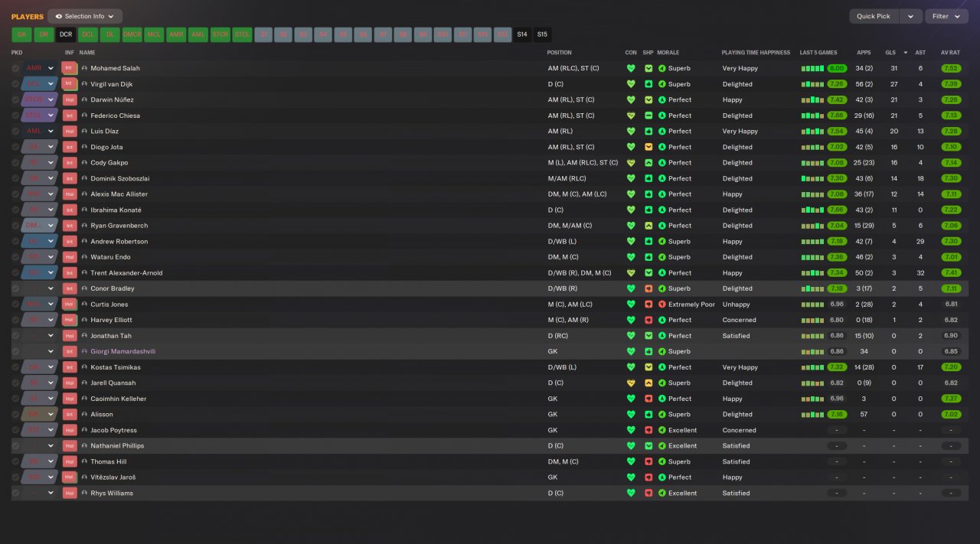Click the last 5 games form bar for Alisson
Viewport: 980px width, 544px height.
click(x=813, y=414)
